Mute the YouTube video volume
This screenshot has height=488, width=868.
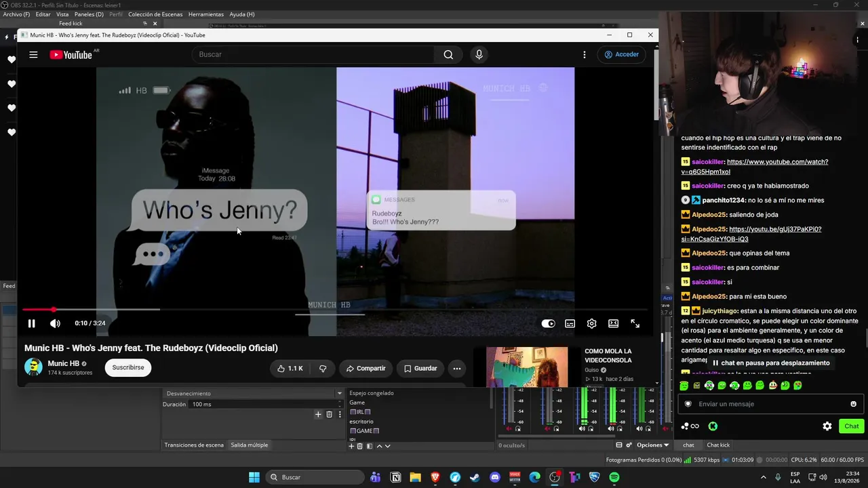point(55,323)
